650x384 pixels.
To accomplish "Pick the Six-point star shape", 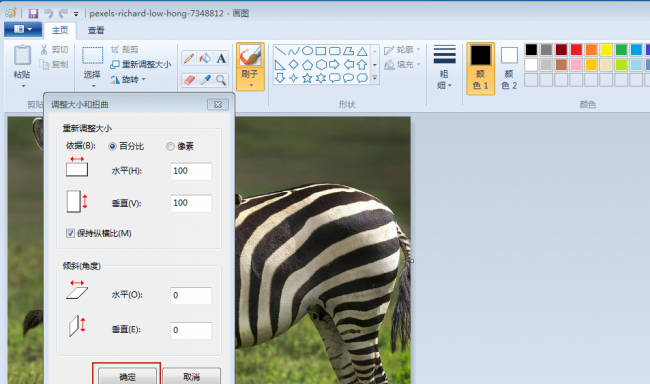I will pyautogui.click(x=321, y=78).
